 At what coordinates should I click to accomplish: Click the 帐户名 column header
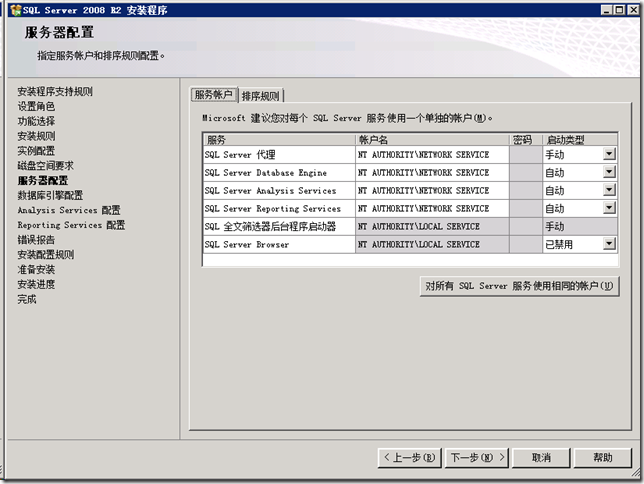[432, 140]
